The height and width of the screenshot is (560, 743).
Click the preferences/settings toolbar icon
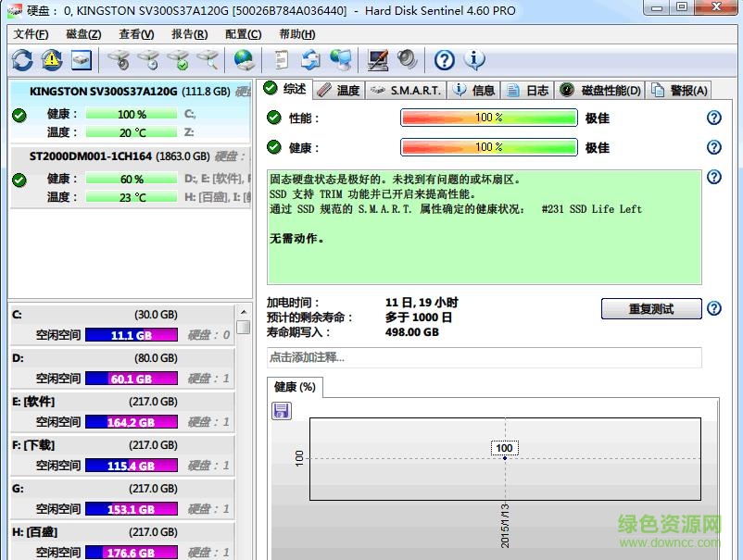[x=377, y=59]
